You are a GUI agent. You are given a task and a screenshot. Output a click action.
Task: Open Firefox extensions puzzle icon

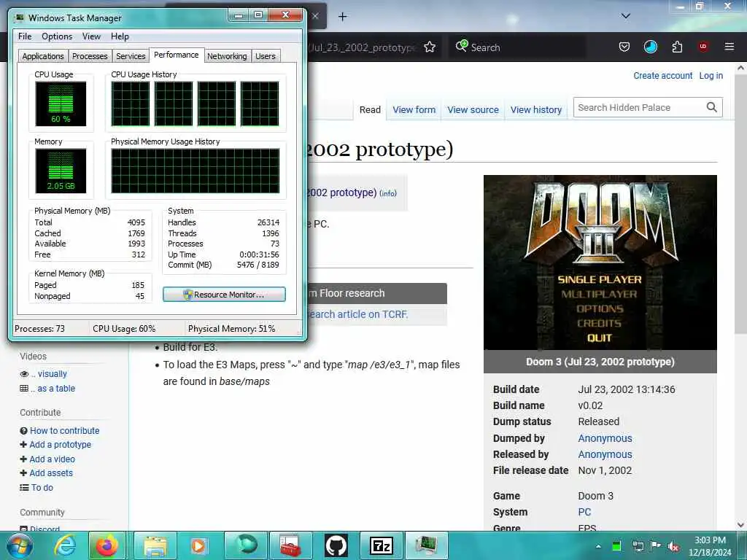click(x=677, y=47)
